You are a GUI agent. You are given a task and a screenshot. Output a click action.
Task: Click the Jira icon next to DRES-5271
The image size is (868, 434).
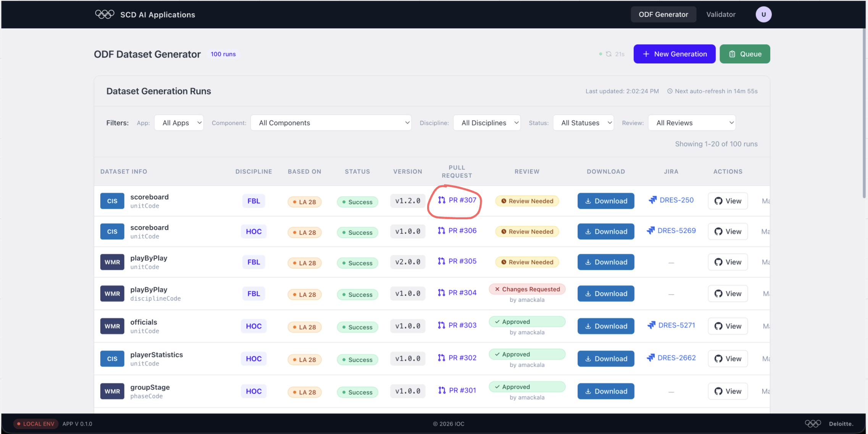click(x=651, y=325)
